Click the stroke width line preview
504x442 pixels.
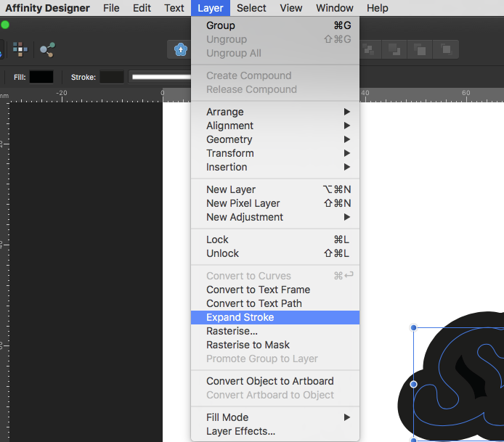[160, 77]
